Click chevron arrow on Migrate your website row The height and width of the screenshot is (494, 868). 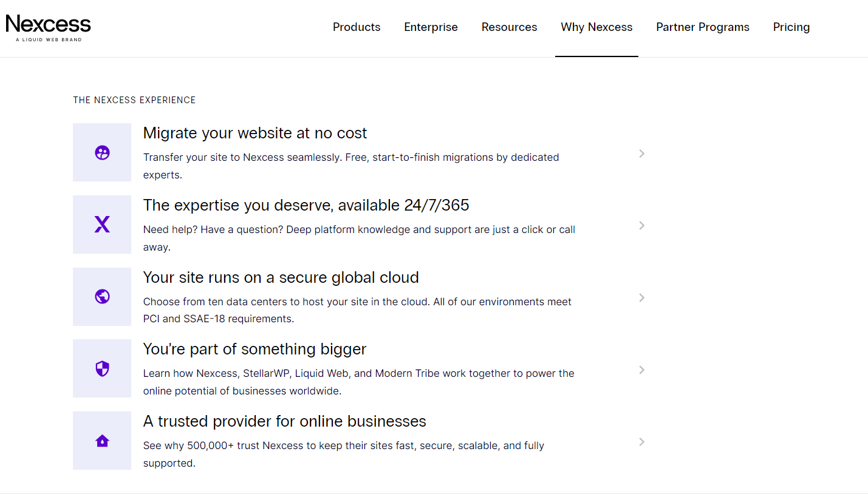coord(641,154)
